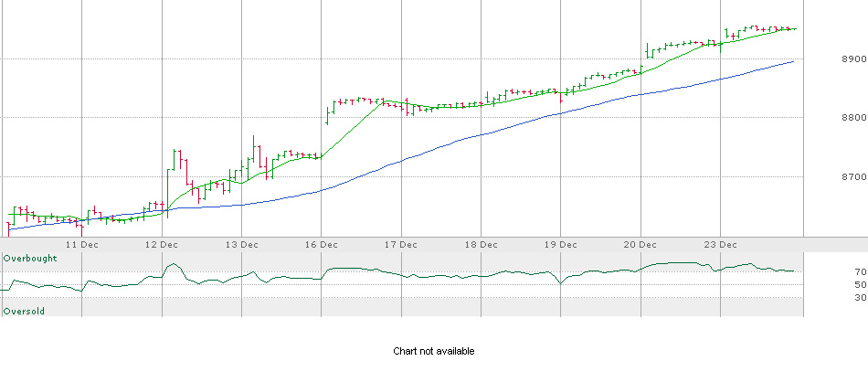Click the 8800 price axis label
This screenshot has height=382, width=868.
pyautogui.click(x=853, y=118)
